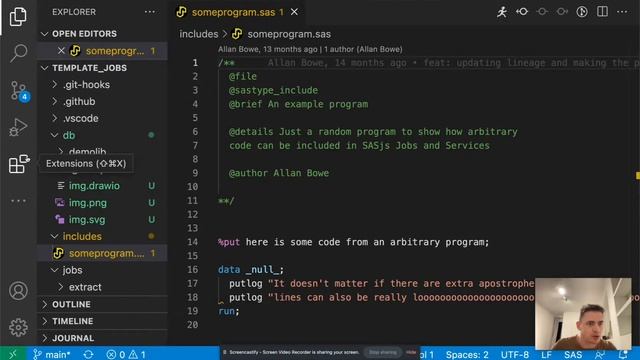Change end of line sequence LF
640x360 pixels.
(x=547, y=355)
